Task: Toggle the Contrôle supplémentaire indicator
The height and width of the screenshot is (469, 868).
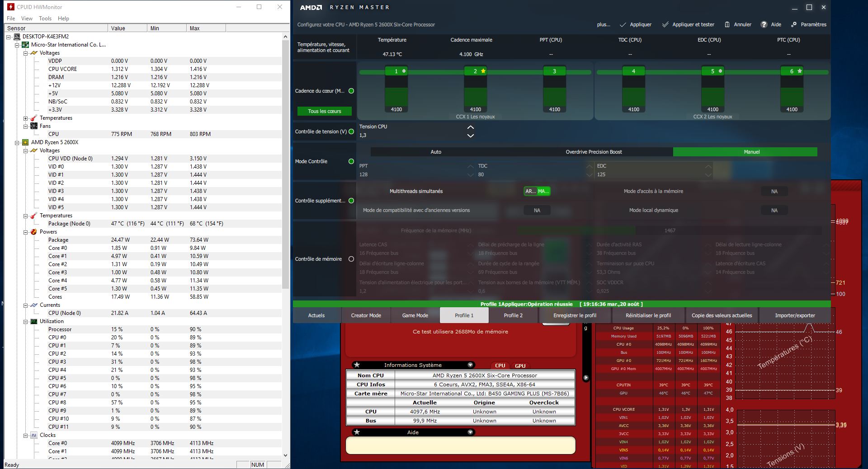Action: click(x=351, y=201)
